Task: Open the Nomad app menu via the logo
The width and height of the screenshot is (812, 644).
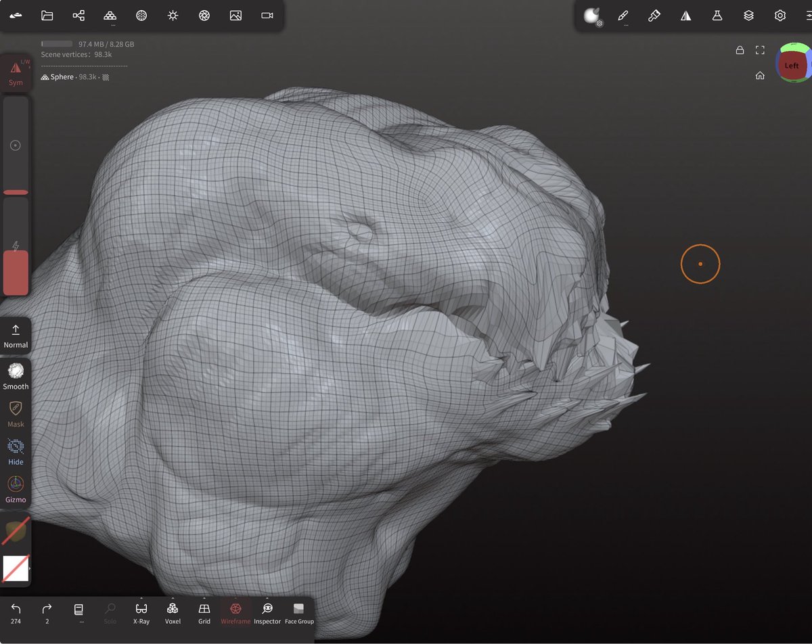Action: click(16, 15)
